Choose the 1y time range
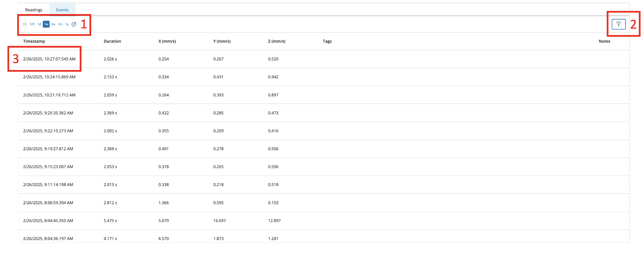Screen dimensions: 644x272 click(x=67, y=24)
